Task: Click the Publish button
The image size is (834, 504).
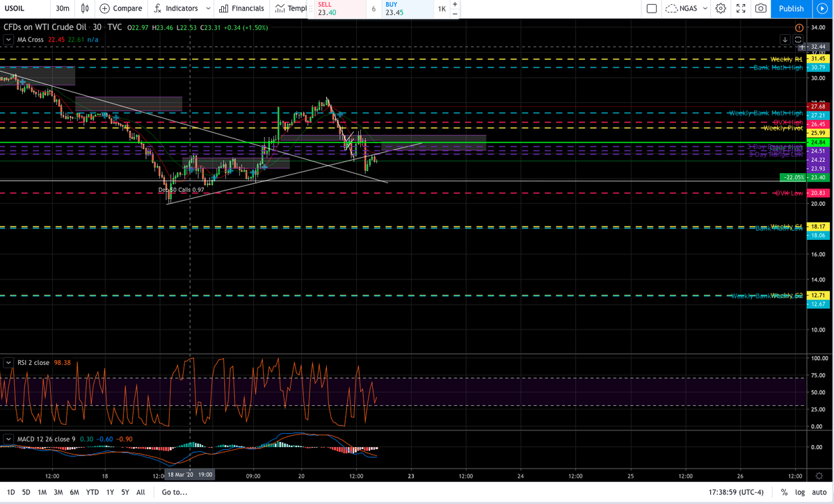Action: (791, 8)
